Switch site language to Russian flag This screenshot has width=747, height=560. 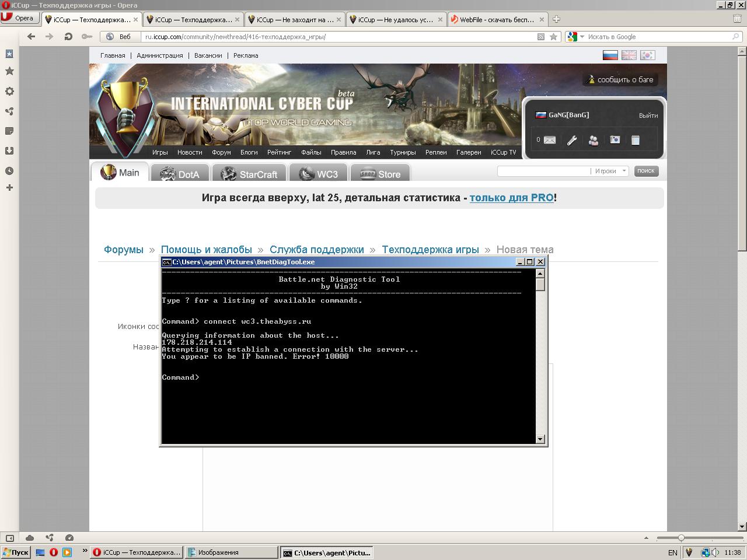point(610,55)
